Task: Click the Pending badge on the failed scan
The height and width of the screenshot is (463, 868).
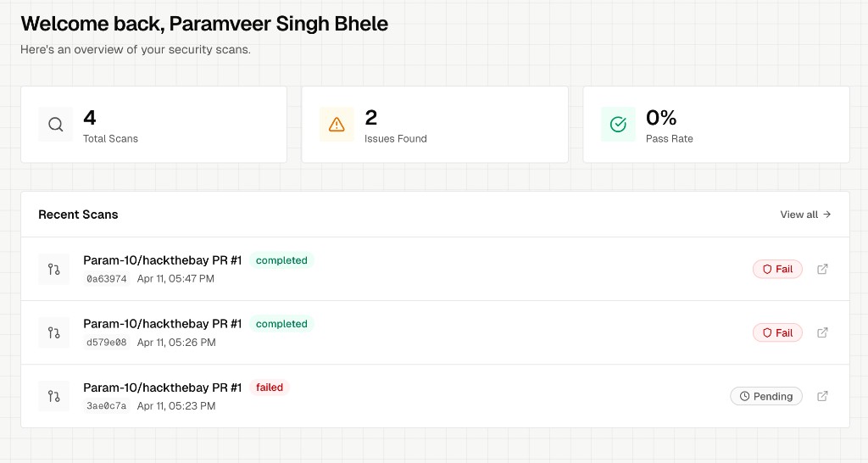Action: point(766,397)
